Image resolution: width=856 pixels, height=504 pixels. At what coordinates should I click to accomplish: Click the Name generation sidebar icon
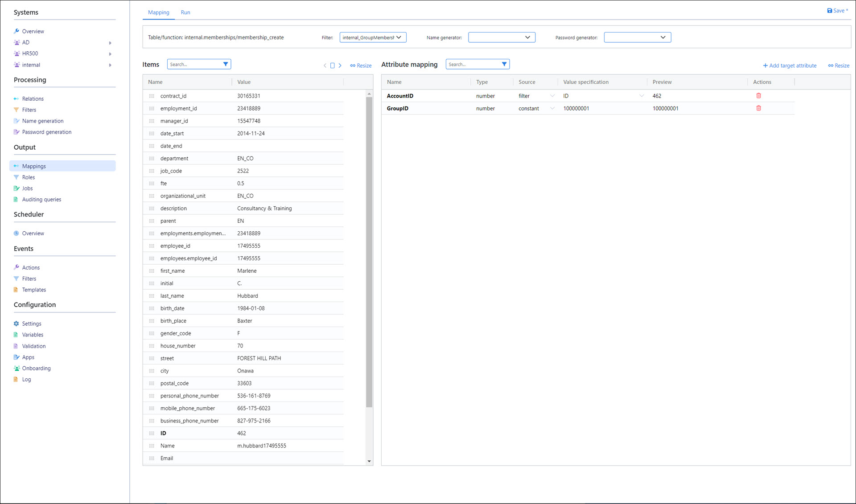click(16, 121)
